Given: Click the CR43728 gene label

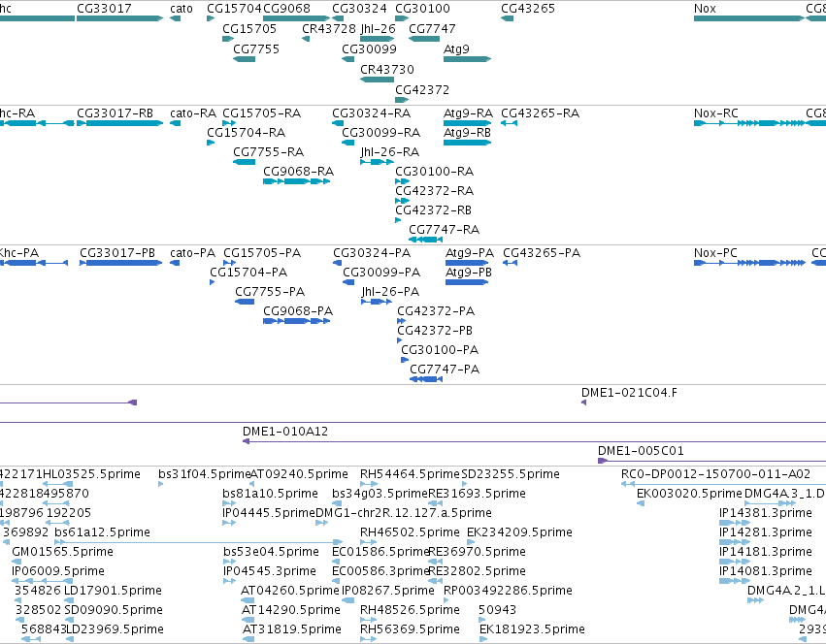Looking at the screenshot, I should (329, 29).
